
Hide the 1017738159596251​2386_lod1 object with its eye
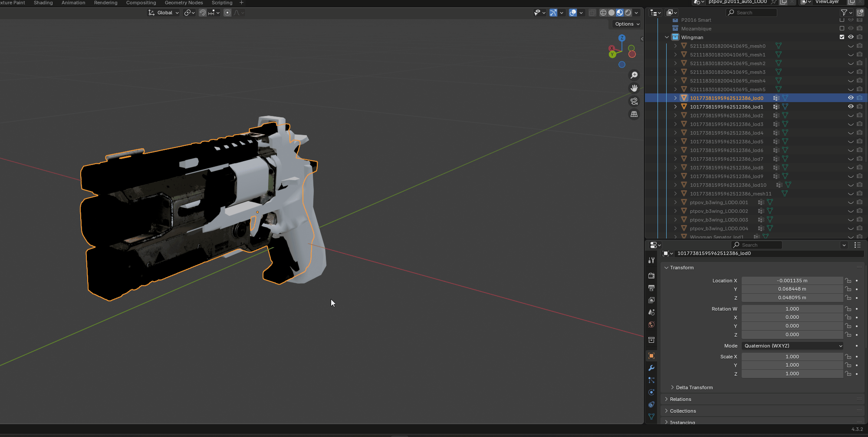tap(851, 107)
